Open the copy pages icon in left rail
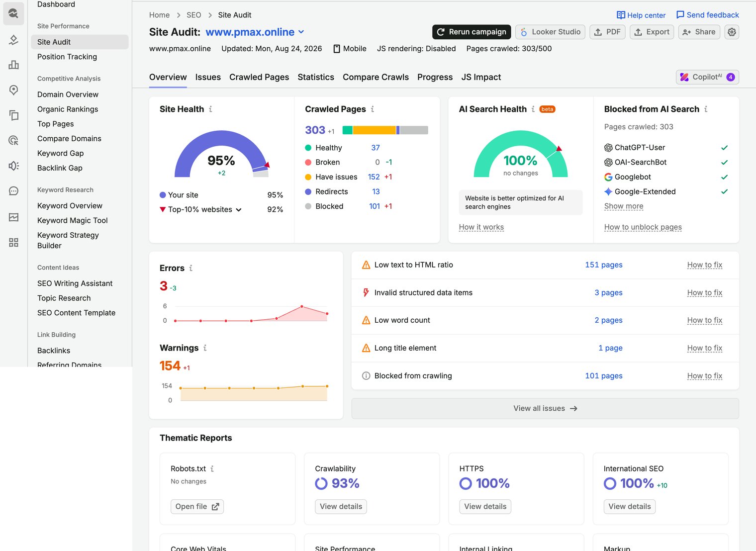Screen dimensions: 756x551 tap(14, 115)
